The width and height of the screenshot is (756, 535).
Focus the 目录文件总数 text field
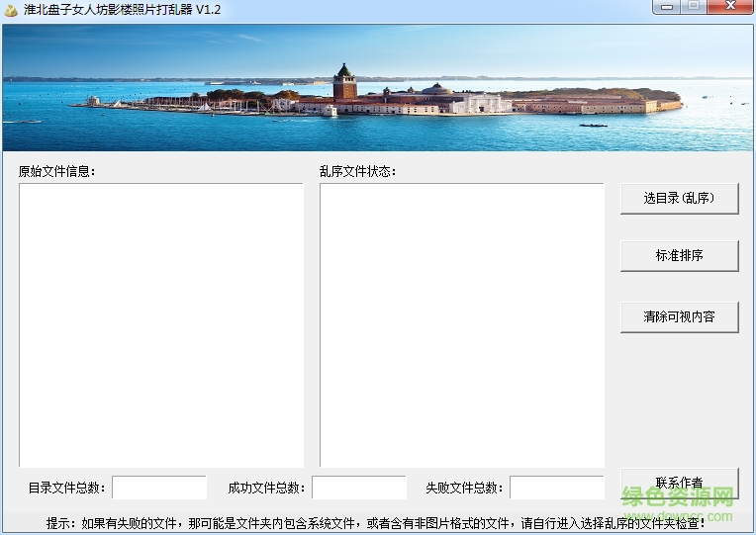pyautogui.click(x=159, y=488)
